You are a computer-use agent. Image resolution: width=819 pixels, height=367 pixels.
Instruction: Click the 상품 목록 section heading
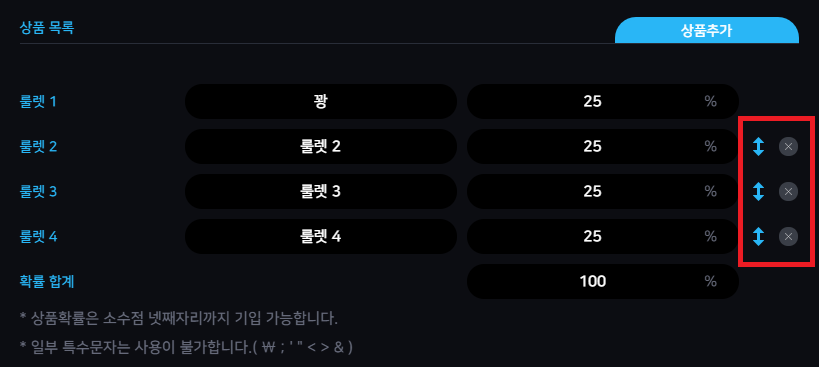pos(46,28)
